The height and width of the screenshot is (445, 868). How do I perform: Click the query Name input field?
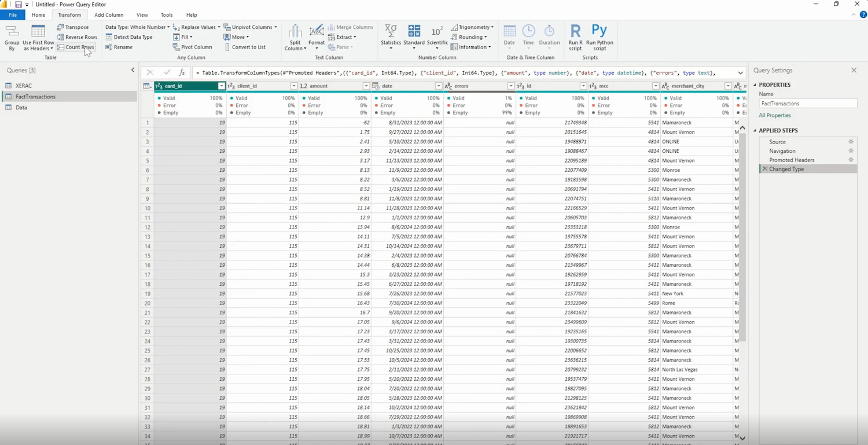[x=808, y=104]
